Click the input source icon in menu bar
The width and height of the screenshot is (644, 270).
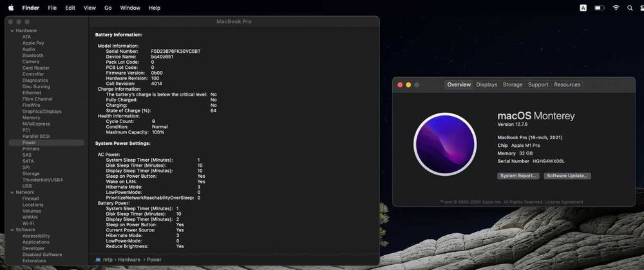tap(583, 8)
